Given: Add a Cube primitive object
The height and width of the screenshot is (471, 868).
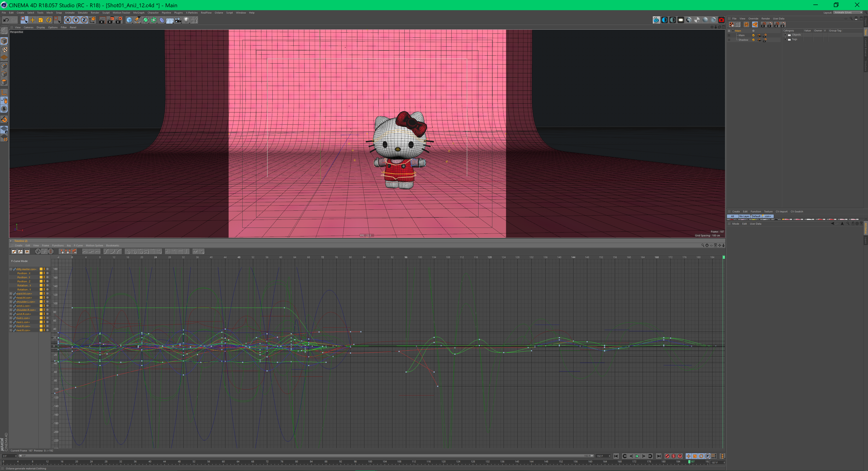Looking at the screenshot, I should pos(129,20).
